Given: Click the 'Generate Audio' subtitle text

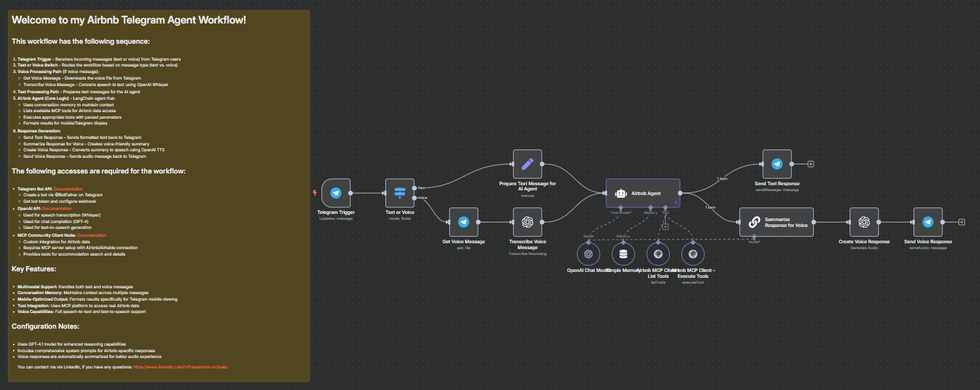Looking at the screenshot, I should [x=864, y=248].
